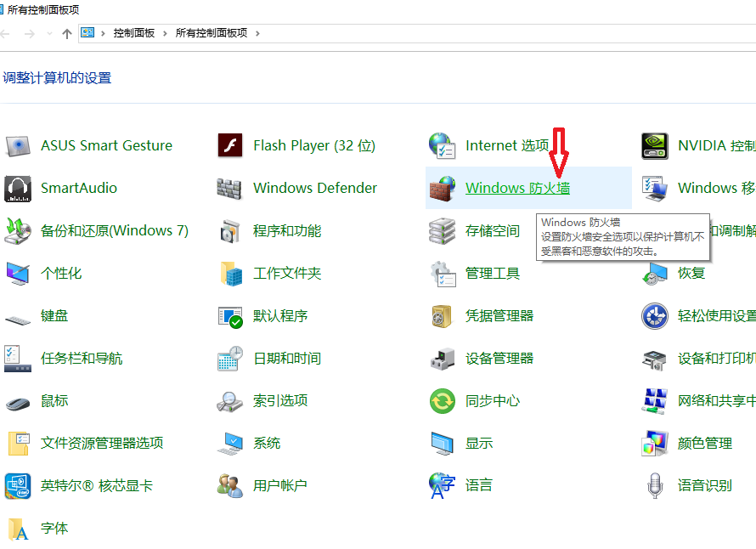Click the Windows 防火墙 brick wall icon
Screen dimensions: 756x549
click(442, 188)
